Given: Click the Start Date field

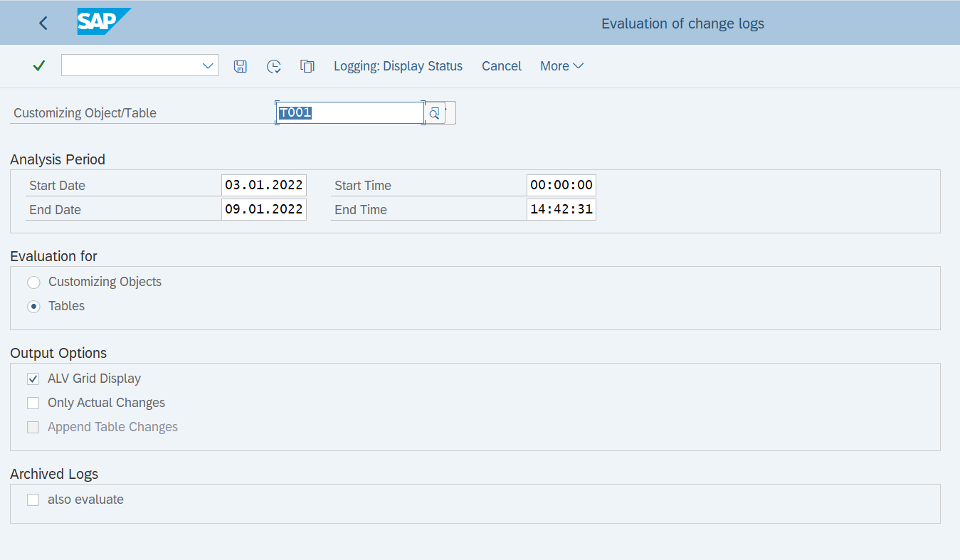Looking at the screenshot, I should coord(263,184).
